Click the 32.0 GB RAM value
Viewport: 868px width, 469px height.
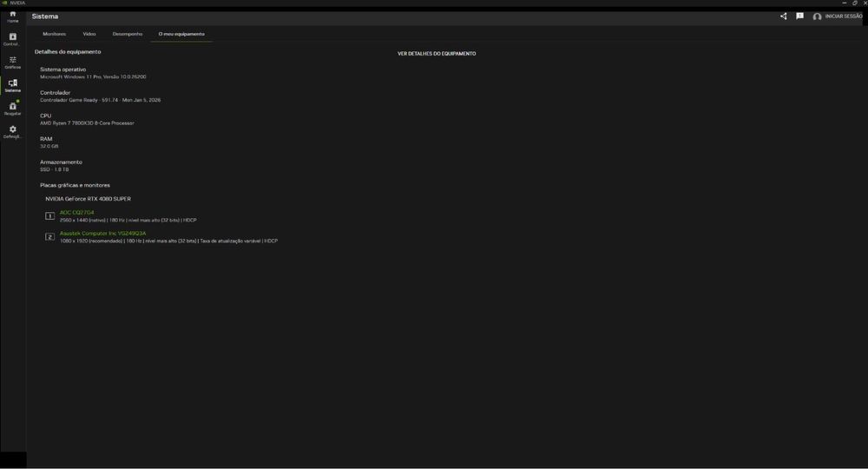(49, 147)
